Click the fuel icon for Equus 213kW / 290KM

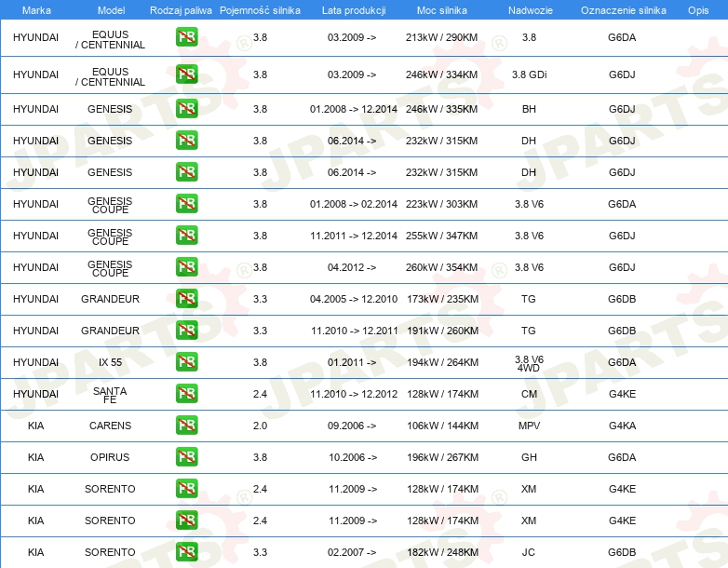[x=186, y=38]
